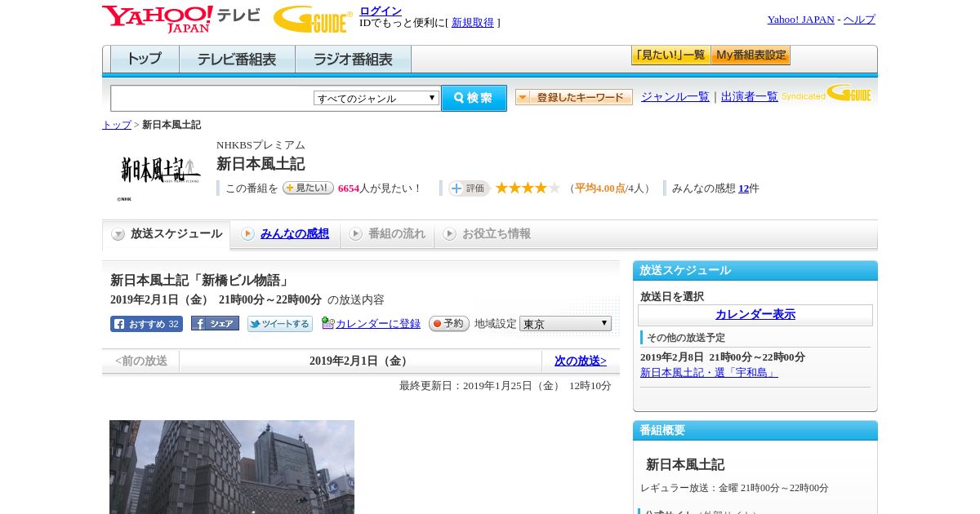Switch to the 放送スケジュール tab
This screenshot has height=514, width=980.
pyautogui.click(x=167, y=234)
